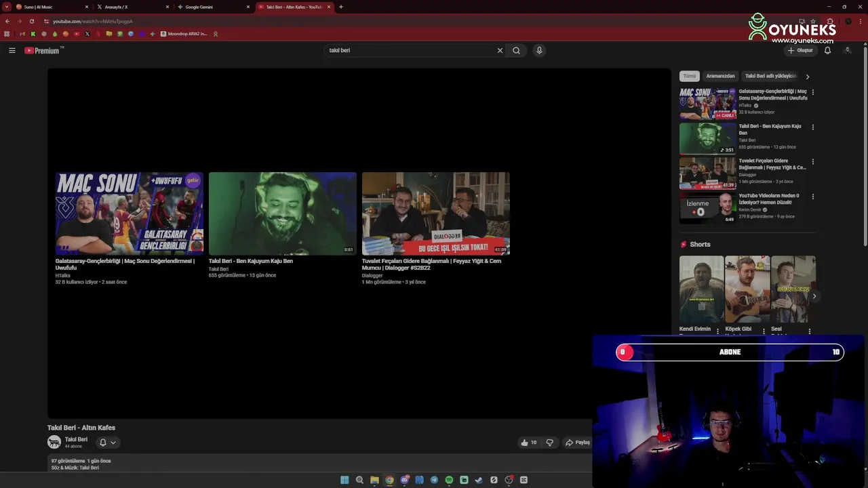The height and width of the screenshot is (488, 868).
Task: Clear the search box with the X
Action: [x=500, y=50]
